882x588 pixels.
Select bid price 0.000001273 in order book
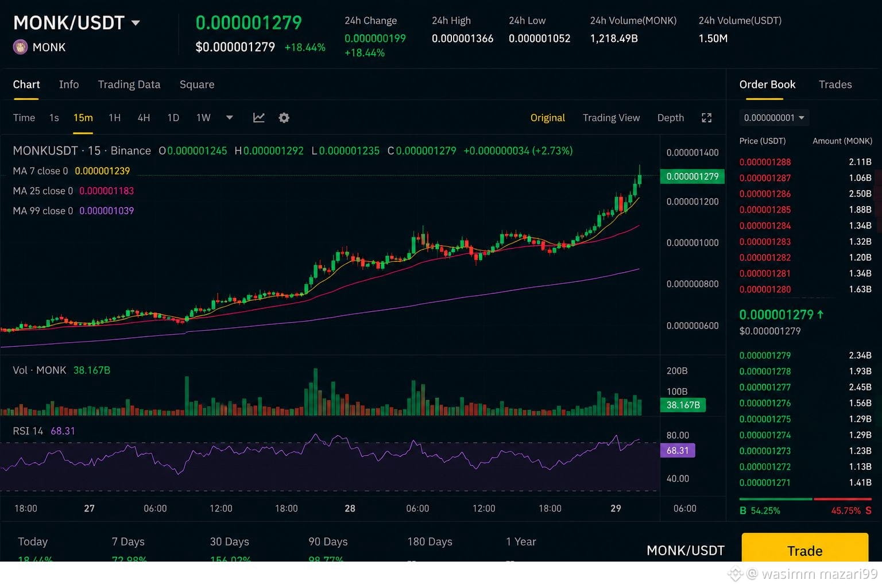[765, 451]
